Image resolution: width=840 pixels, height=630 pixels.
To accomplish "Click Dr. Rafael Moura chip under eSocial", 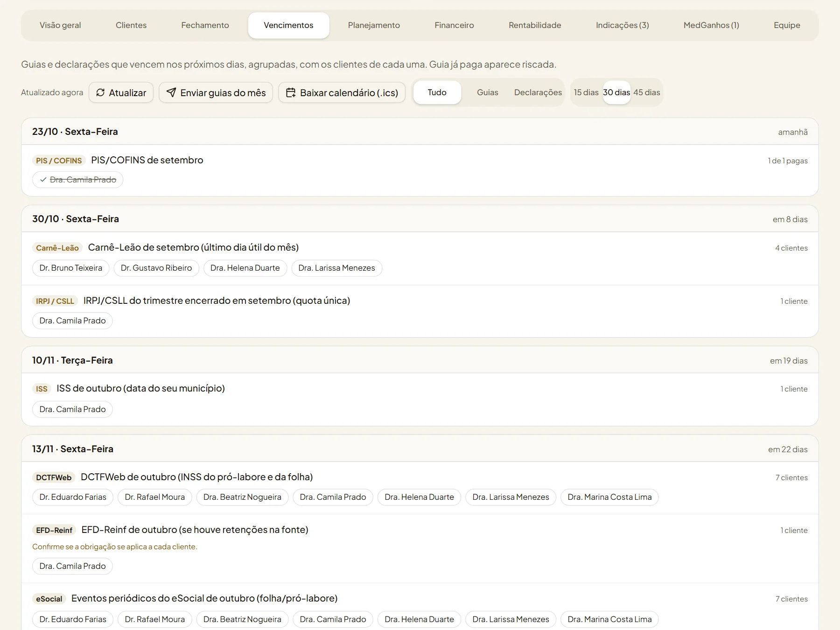I will pyautogui.click(x=155, y=619).
